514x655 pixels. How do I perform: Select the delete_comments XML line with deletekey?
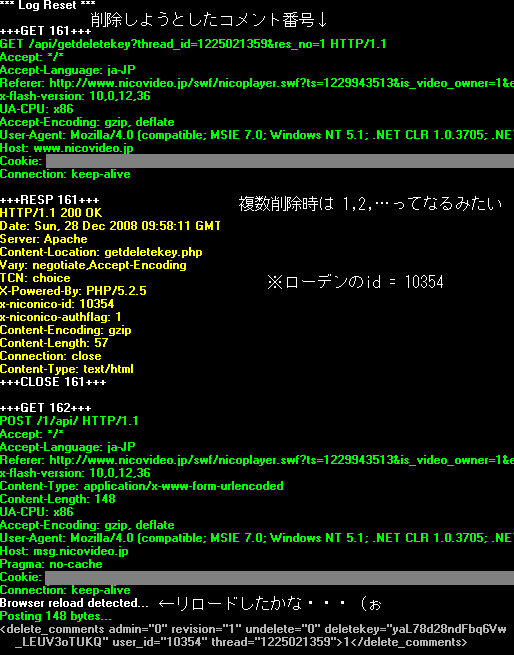pos(253,629)
